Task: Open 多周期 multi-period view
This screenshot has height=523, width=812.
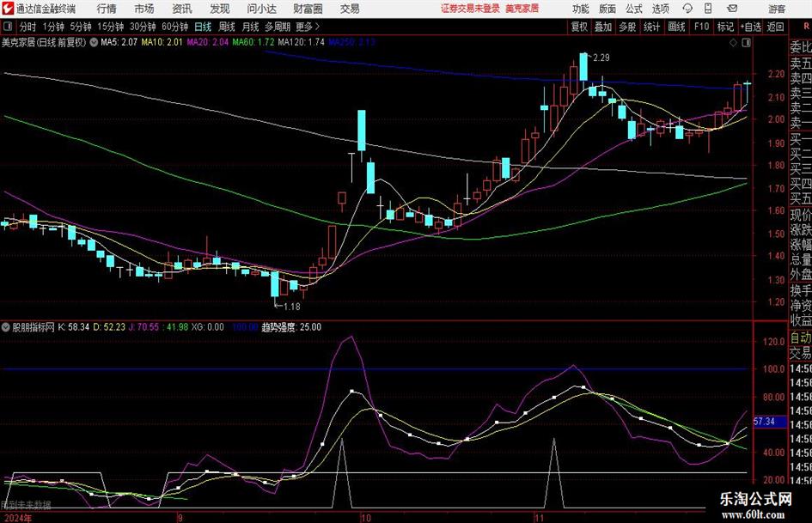Action: pyautogui.click(x=278, y=27)
